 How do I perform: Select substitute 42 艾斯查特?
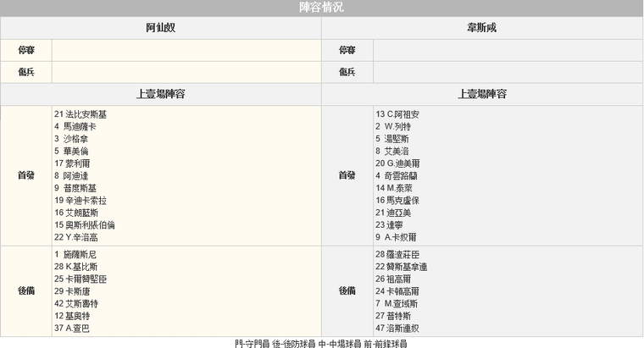[76, 304]
